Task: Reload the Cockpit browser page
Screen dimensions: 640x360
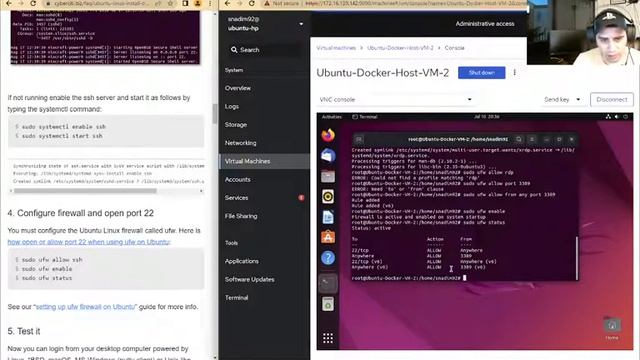Action: pos(252,4)
